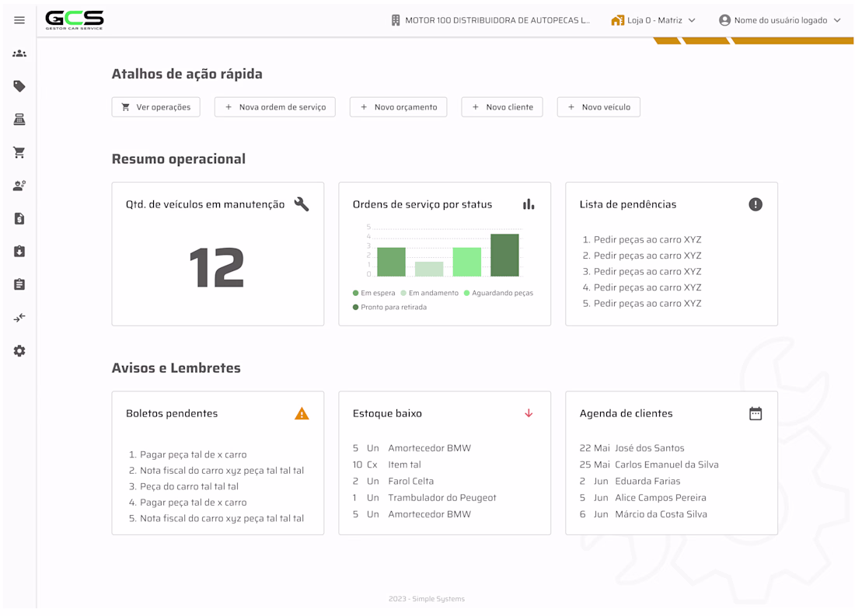
Task: Click the converging arrows sidebar icon
Action: 19,318
